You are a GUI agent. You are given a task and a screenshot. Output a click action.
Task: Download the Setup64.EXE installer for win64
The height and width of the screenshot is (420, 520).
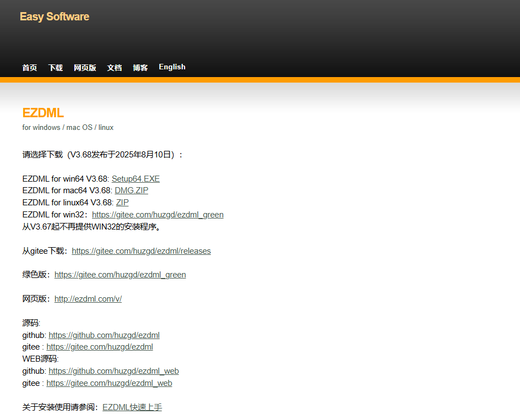[x=136, y=179]
